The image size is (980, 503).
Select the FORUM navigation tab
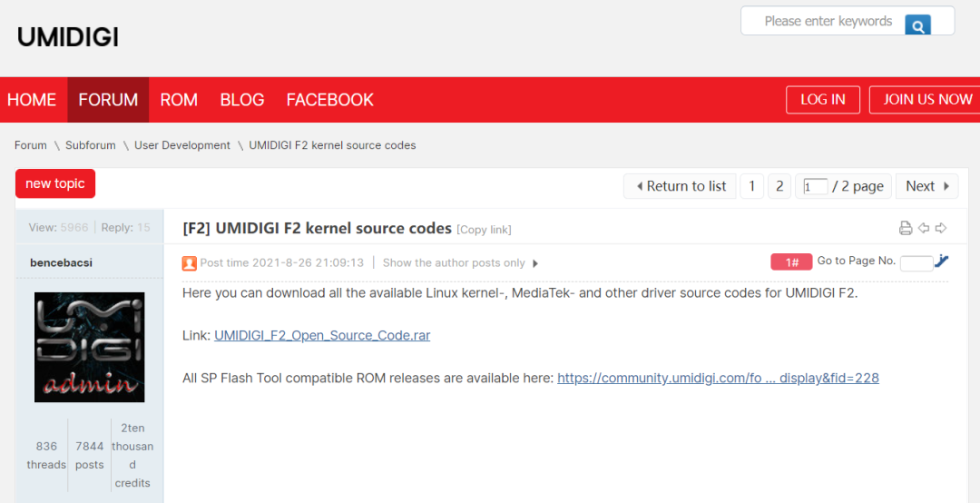108,100
